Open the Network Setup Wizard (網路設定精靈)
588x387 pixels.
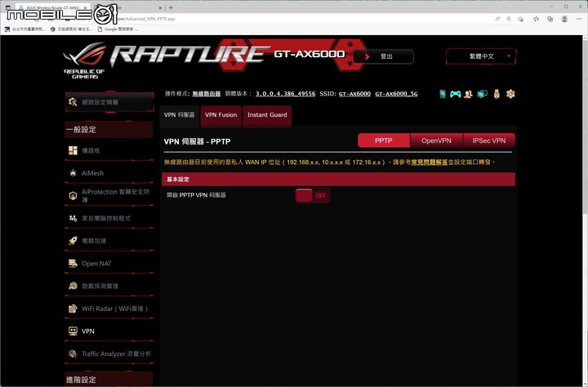pyautogui.click(x=109, y=102)
